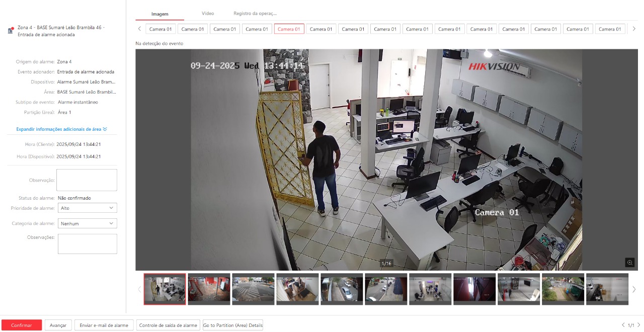The width and height of the screenshot is (644, 332).
Task: Open the Categoria de alarme dropdown
Action: click(88, 223)
